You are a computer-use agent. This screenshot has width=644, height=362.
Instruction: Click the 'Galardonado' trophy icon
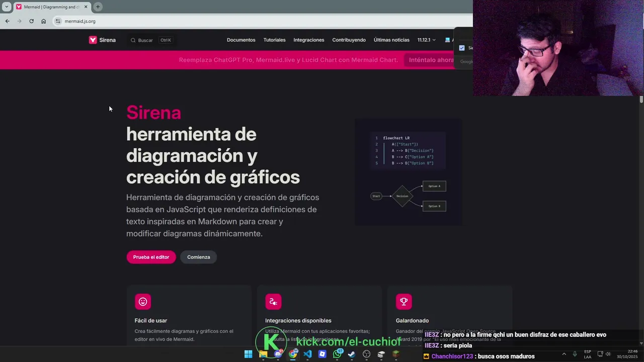[x=404, y=302]
